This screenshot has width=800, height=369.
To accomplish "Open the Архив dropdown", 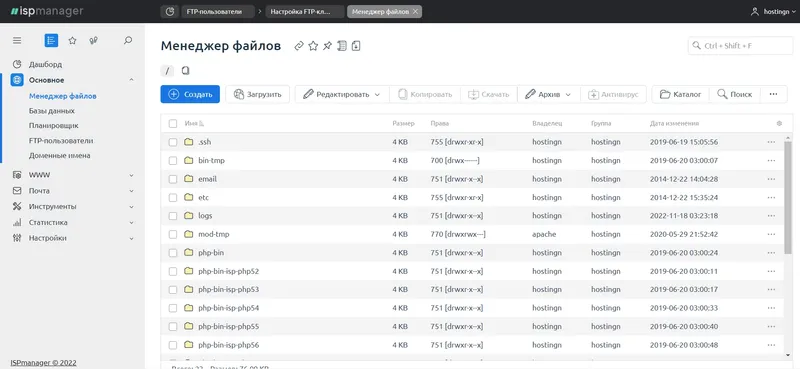I will (548, 94).
